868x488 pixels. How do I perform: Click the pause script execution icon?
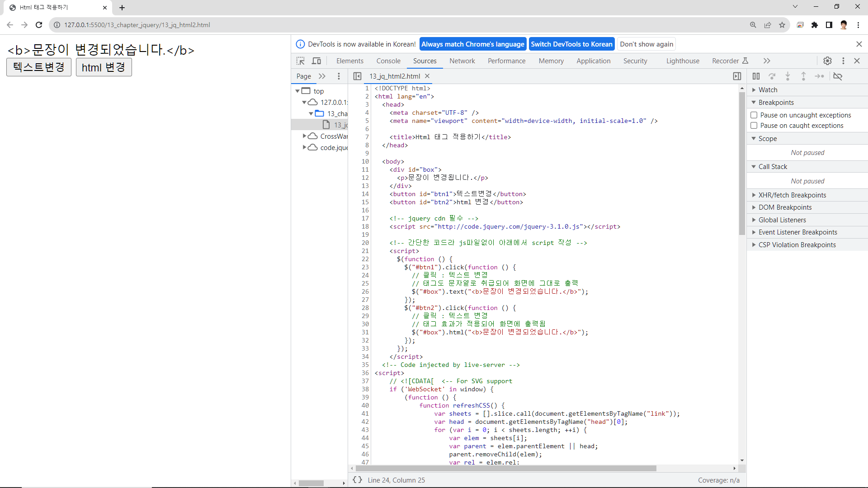(756, 76)
